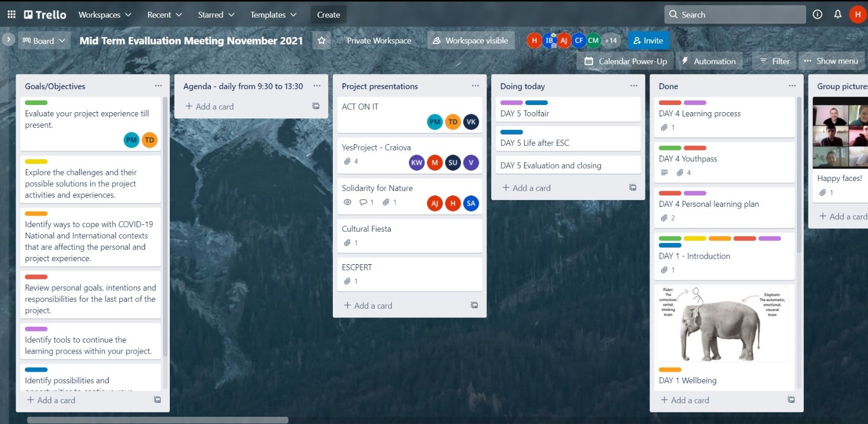Click SA avatar on Solidarity for Nature card
The image size is (868, 424).
click(x=471, y=203)
